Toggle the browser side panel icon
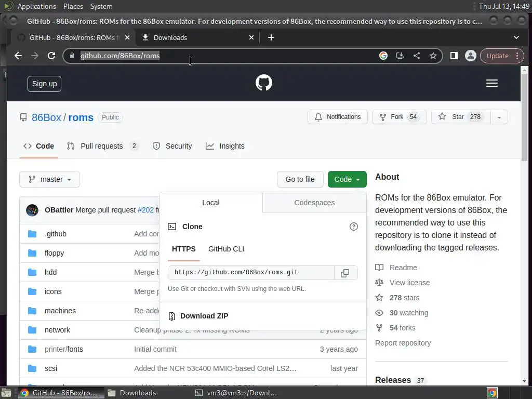 point(454,56)
